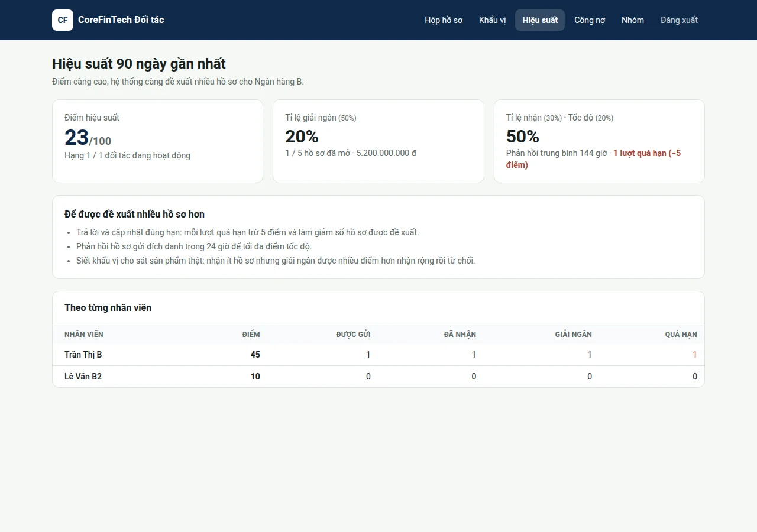The height and width of the screenshot is (532, 757).
Task: Select the 23/100 performance score
Action: click(88, 138)
